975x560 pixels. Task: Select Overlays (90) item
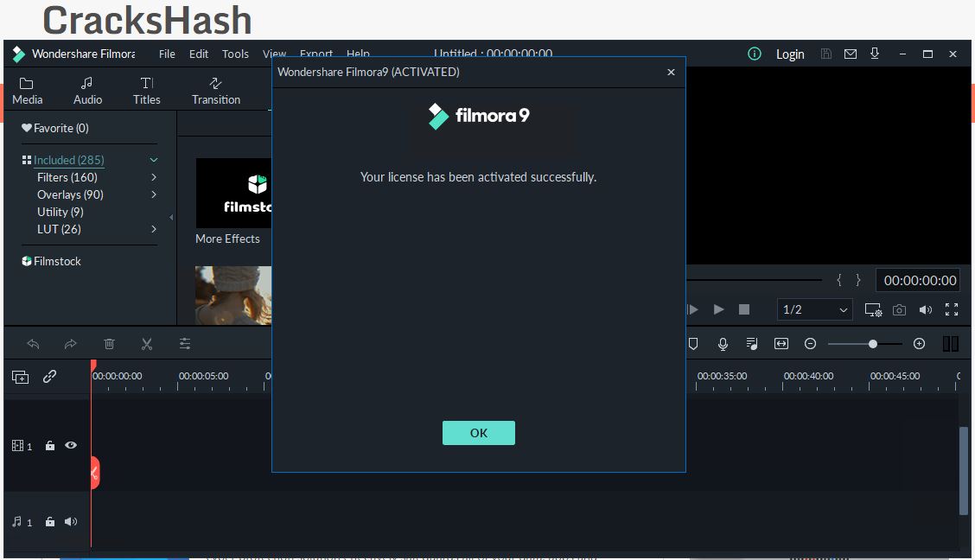point(70,194)
